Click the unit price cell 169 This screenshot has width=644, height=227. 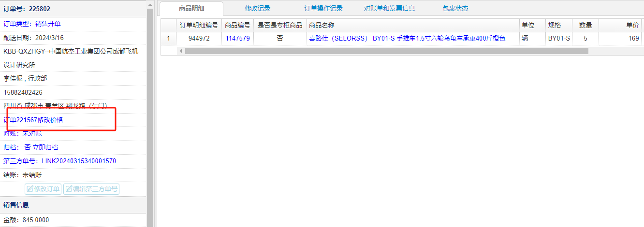click(620, 38)
